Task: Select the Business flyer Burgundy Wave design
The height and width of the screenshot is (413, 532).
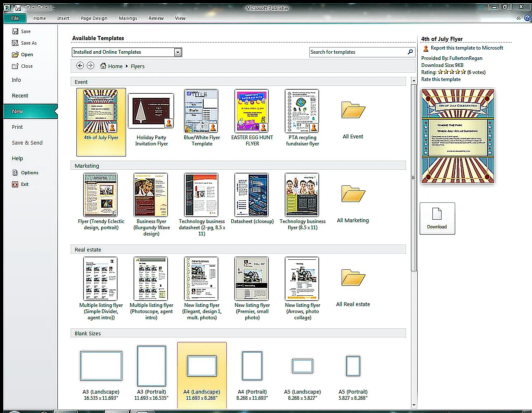Action: coord(152,205)
